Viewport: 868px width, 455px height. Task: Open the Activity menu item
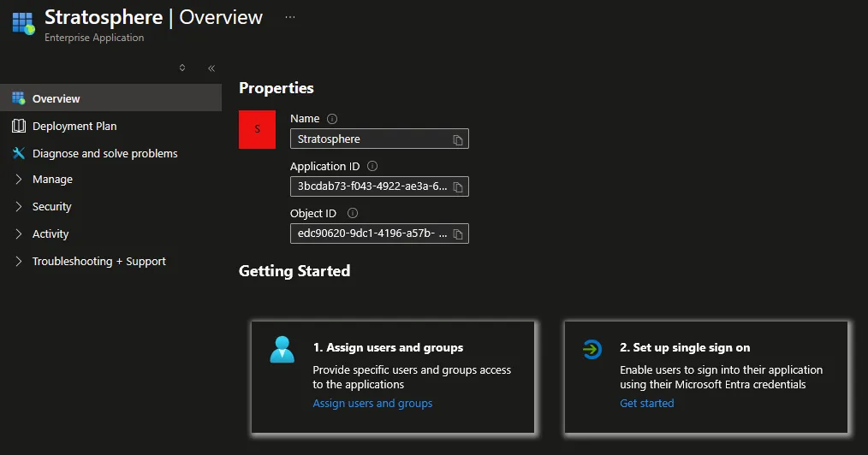coord(51,233)
